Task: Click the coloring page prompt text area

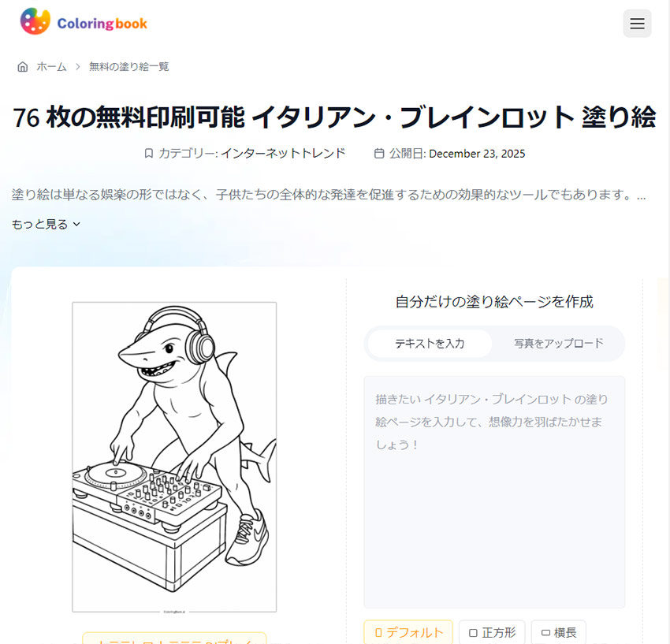Action: 494,492
